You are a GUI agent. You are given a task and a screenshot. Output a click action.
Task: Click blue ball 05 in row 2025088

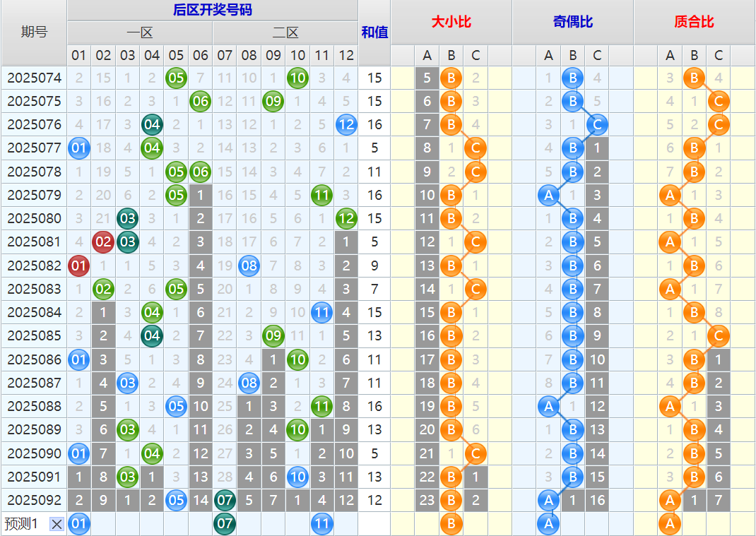pos(176,406)
